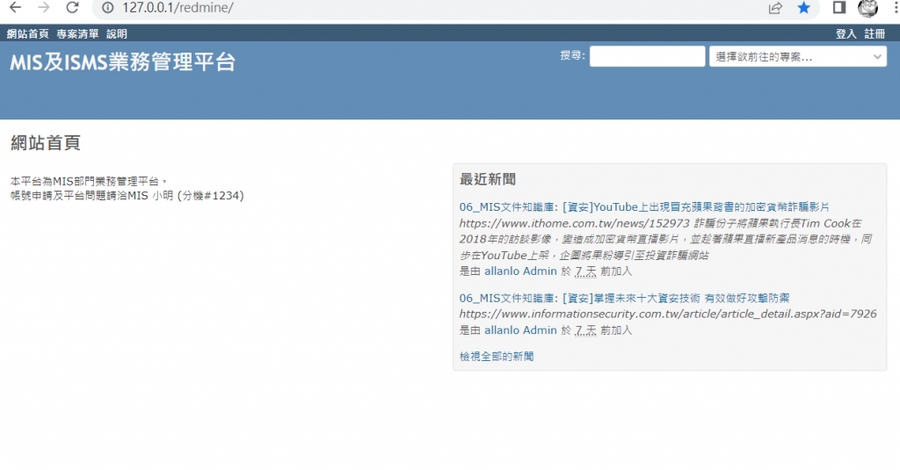
Task: Go to 網站首頁 in top menu
Action: (28, 34)
